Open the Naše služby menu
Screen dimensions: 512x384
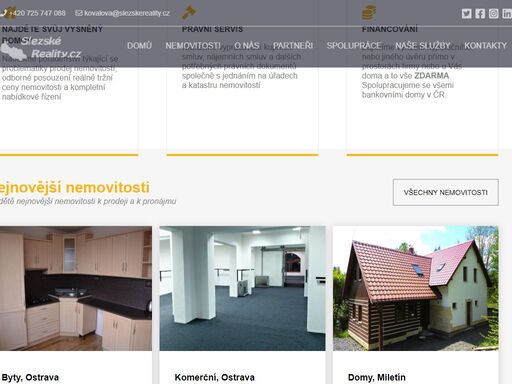[x=423, y=46]
